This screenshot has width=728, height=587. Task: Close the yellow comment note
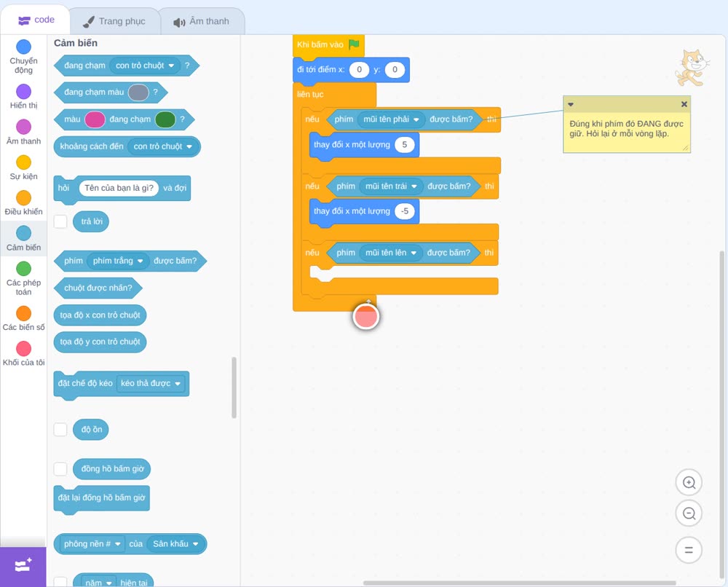684,104
